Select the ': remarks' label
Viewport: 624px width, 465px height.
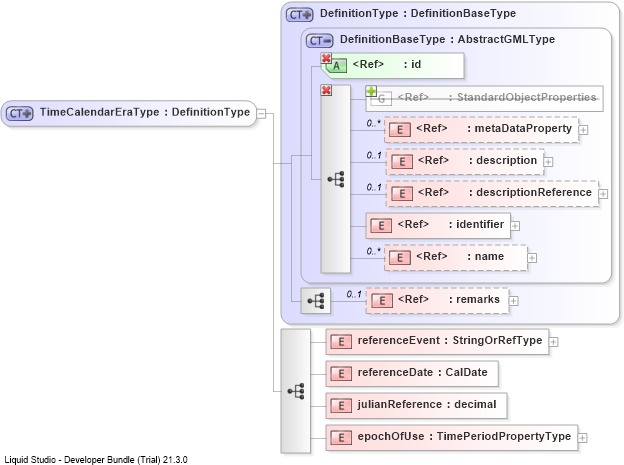474,299
